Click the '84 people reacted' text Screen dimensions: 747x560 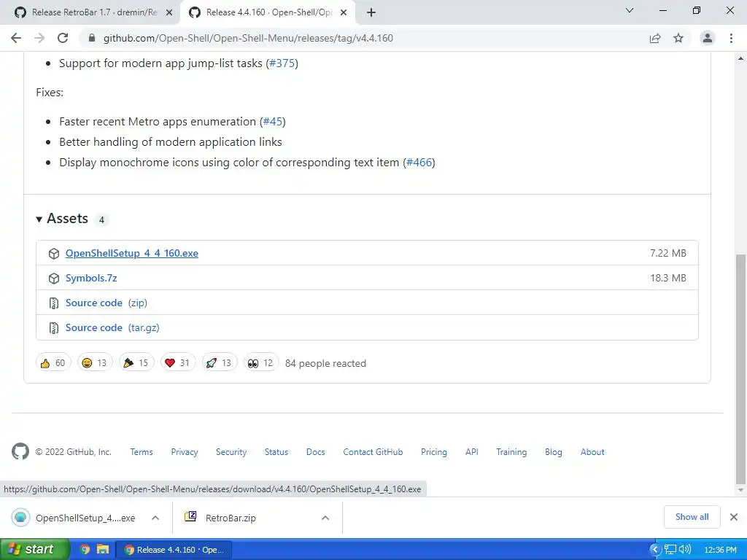tap(325, 363)
